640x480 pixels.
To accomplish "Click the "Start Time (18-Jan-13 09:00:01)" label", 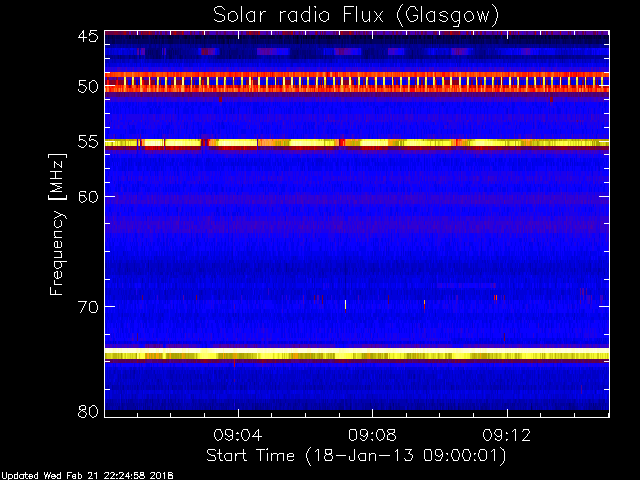I will pos(356,456).
